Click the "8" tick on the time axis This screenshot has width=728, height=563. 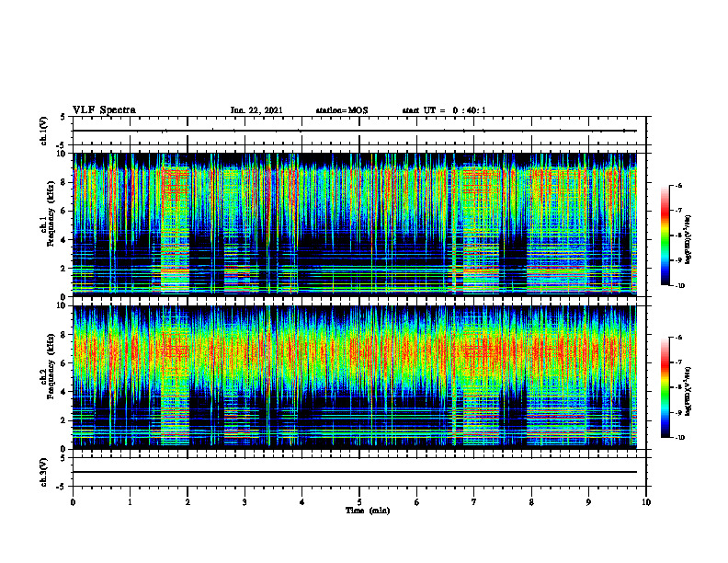pos(531,502)
